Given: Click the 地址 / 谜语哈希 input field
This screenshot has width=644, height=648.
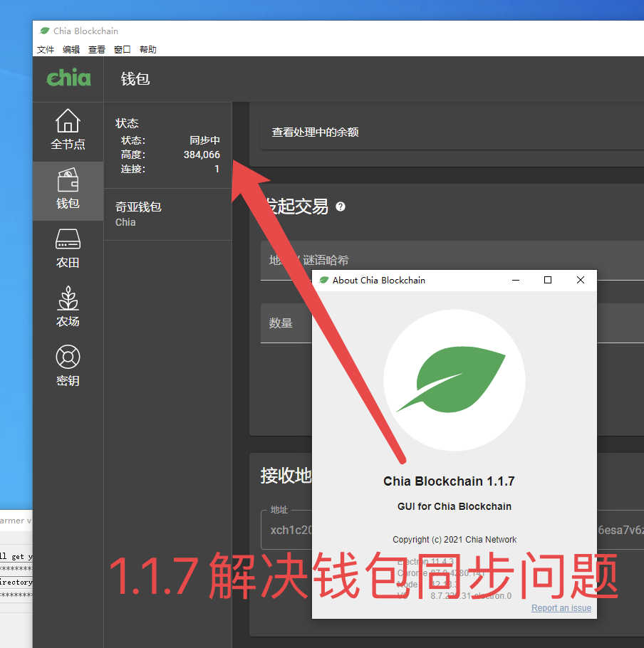Looking at the screenshot, I should pos(452,261).
